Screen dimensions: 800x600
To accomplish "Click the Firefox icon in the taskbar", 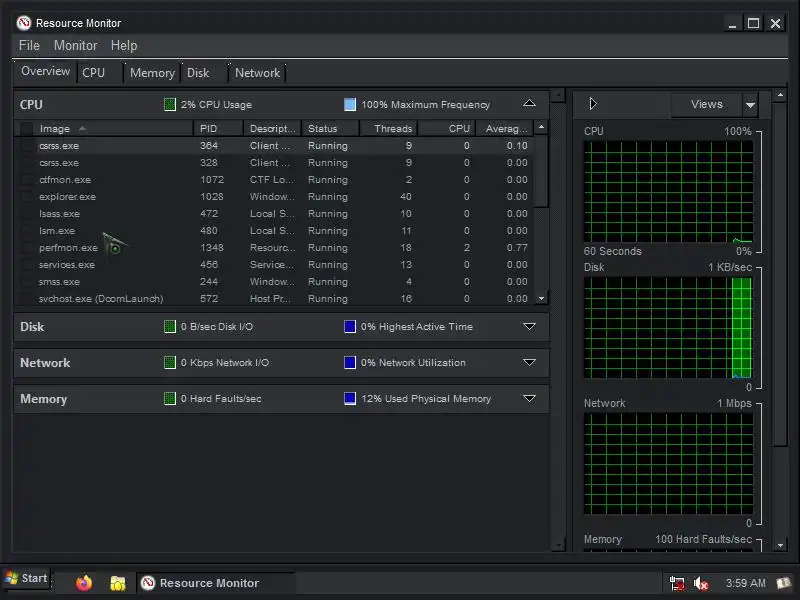I will coord(84,583).
